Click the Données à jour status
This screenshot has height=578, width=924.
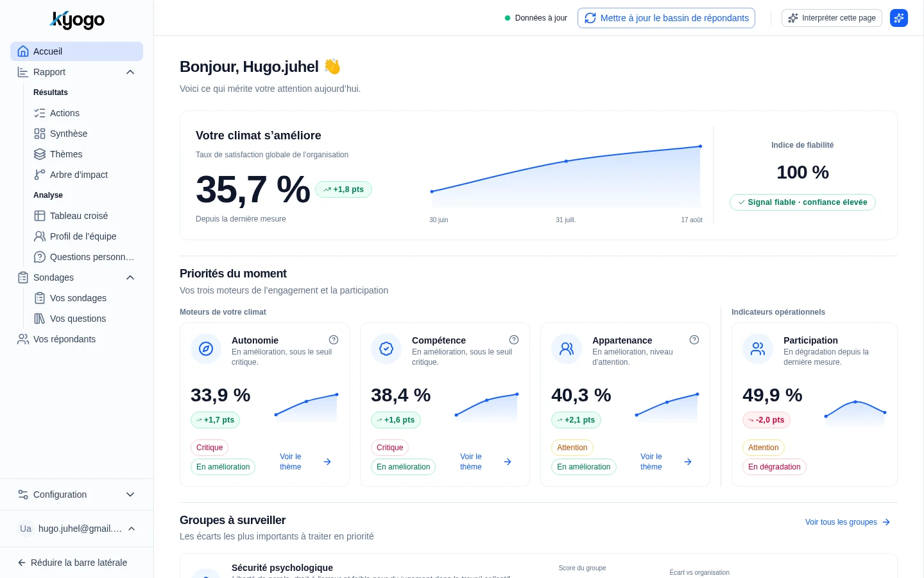click(x=536, y=18)
